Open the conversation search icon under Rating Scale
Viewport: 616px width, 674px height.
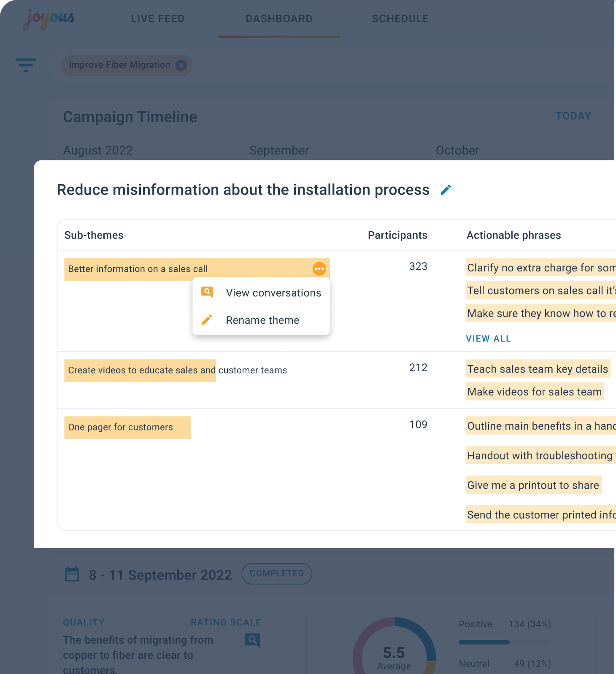(252, 640)
